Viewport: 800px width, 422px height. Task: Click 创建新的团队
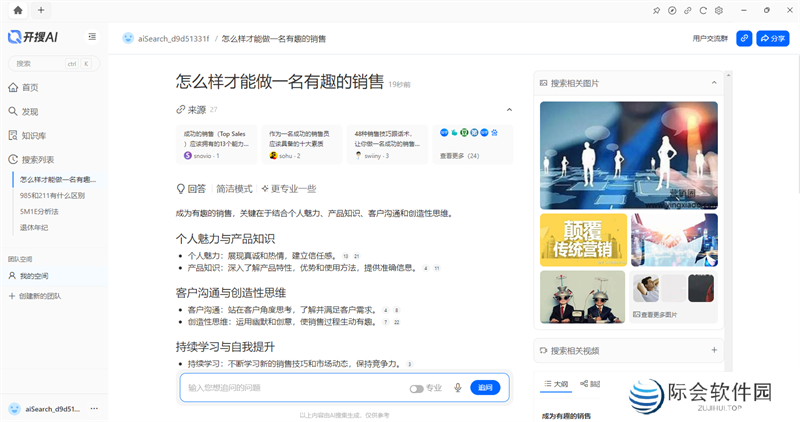[35, 296]
